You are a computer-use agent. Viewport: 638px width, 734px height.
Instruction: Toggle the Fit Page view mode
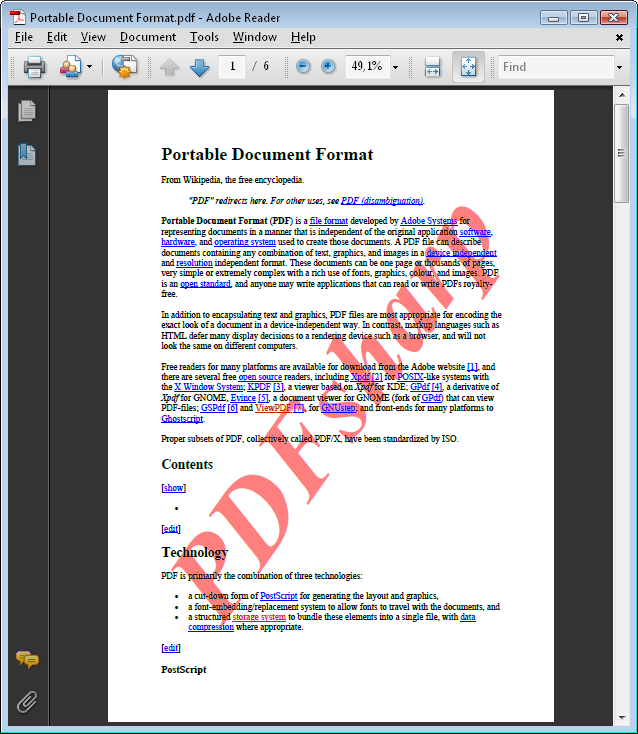(x=468, y=67)
